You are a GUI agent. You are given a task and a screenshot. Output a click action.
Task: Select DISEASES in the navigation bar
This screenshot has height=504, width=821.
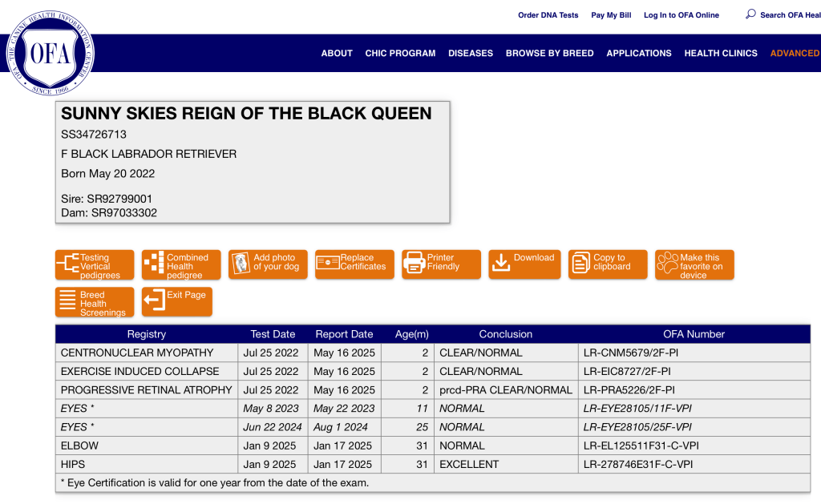[471, 54]
